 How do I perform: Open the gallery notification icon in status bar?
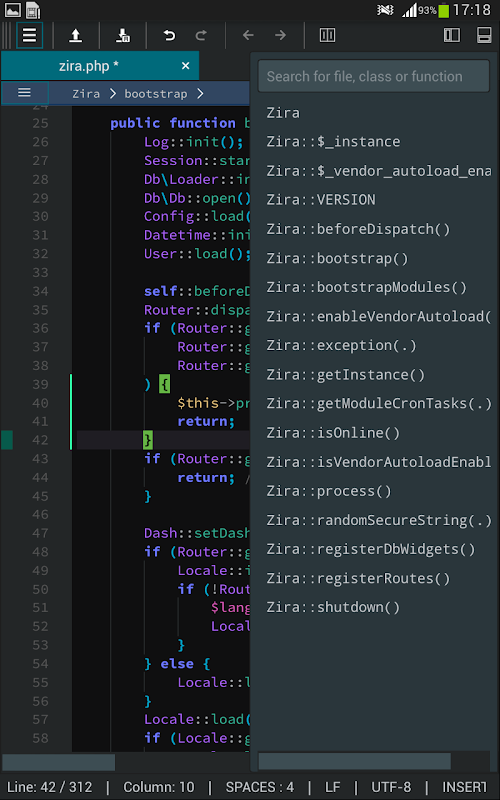click(13, 10)
